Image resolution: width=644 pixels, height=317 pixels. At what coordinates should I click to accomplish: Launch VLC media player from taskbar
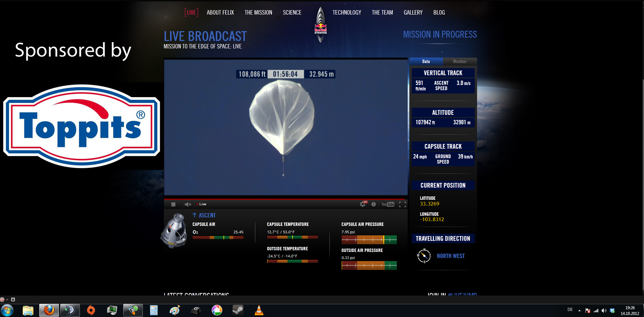259,310
